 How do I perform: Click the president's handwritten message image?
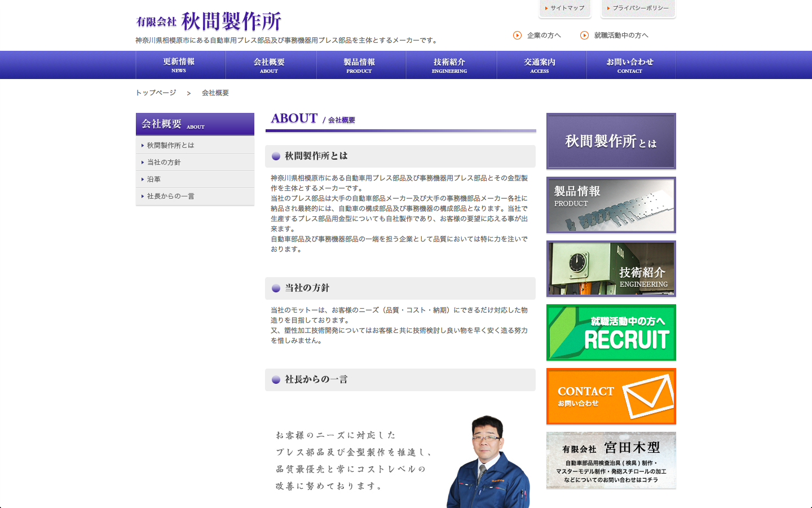pos(354,461)
